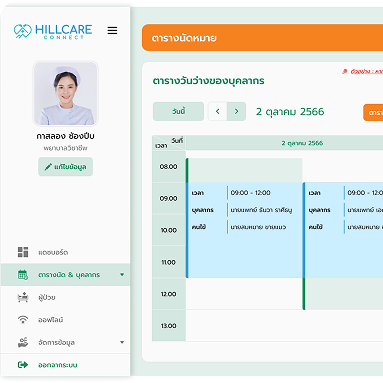
Task: Click the calendar icon for ตารางนัด & บุคลากร
Action: click(x=23, y=275)
